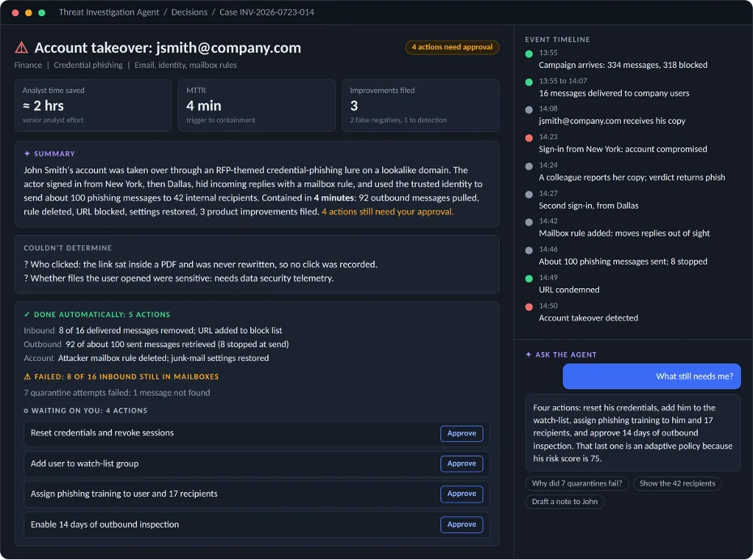Click the 'Finance' tag under the title
Image resolution: width=753 pixels, height=560 pixels.
28,66
